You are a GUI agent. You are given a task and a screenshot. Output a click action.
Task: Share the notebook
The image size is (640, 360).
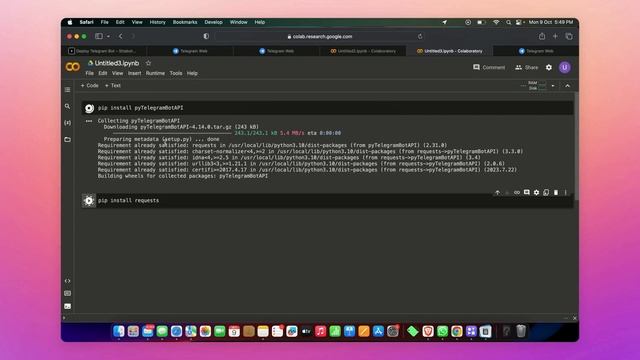click(527, 67)
